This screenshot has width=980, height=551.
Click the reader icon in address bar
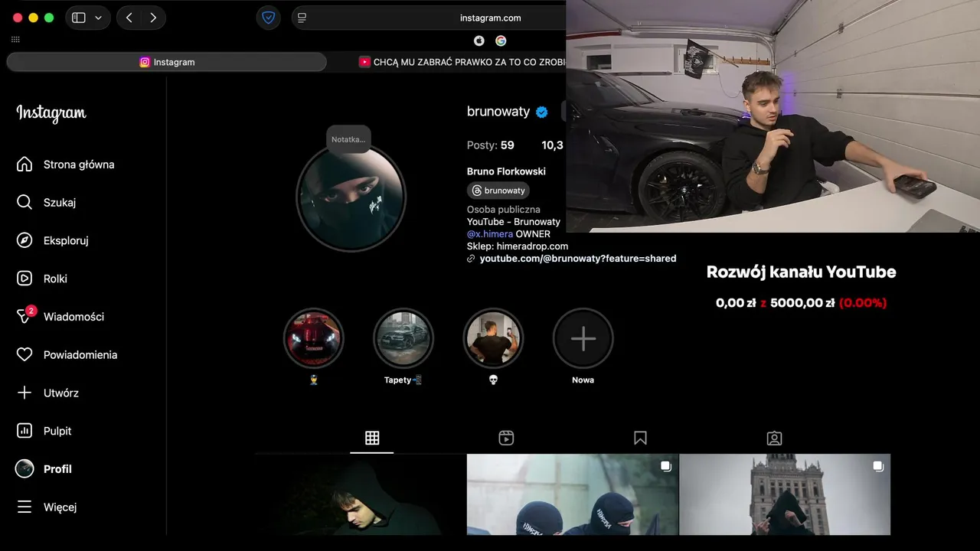pyautogui.click(x=302, y=18)
